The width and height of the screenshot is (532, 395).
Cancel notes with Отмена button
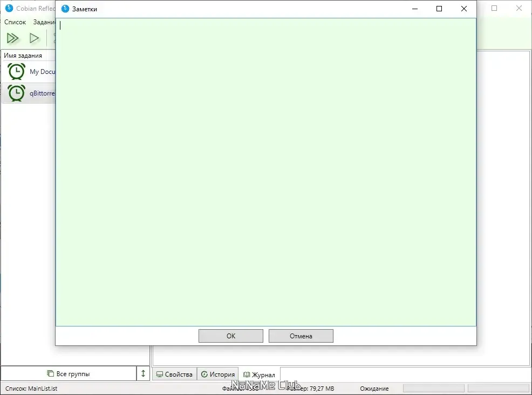(x=301, y=336)
